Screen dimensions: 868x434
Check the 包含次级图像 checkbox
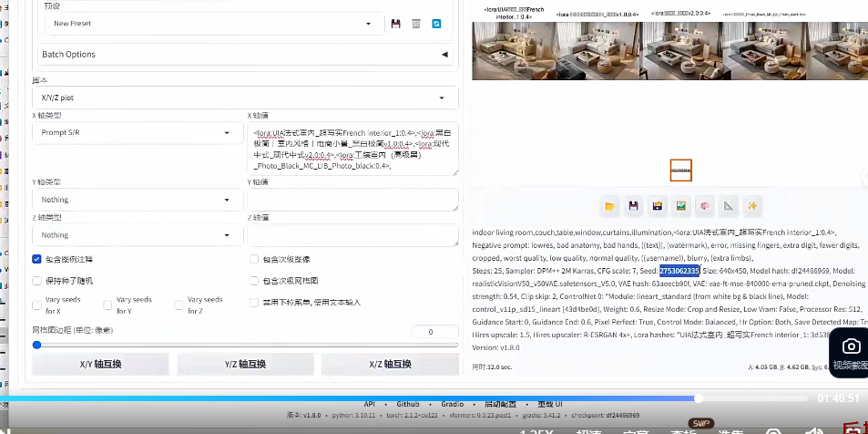tap(254, 259)
